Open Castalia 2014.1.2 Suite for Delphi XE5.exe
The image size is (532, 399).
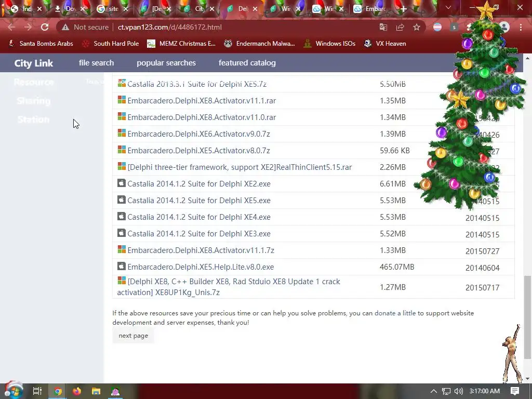199,201
